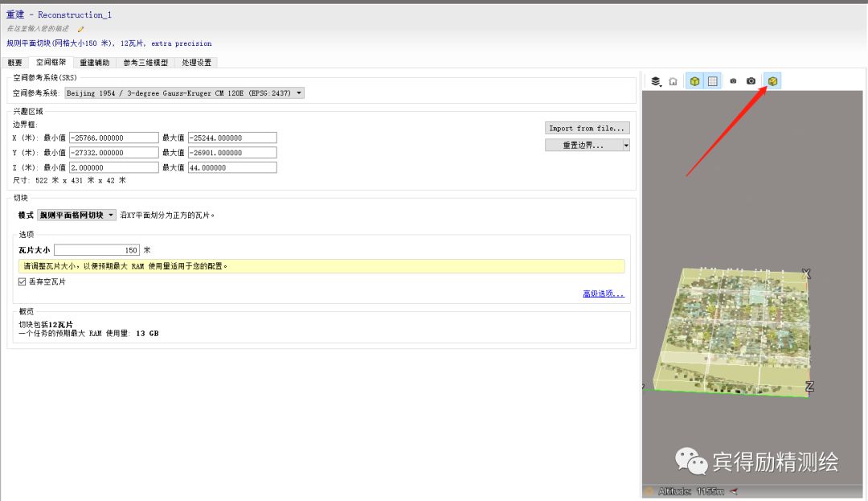The width and height of the screenshot is (868, 501).
Task: Go to the 参考三维模型 tab
Action: tap(145, 63)
